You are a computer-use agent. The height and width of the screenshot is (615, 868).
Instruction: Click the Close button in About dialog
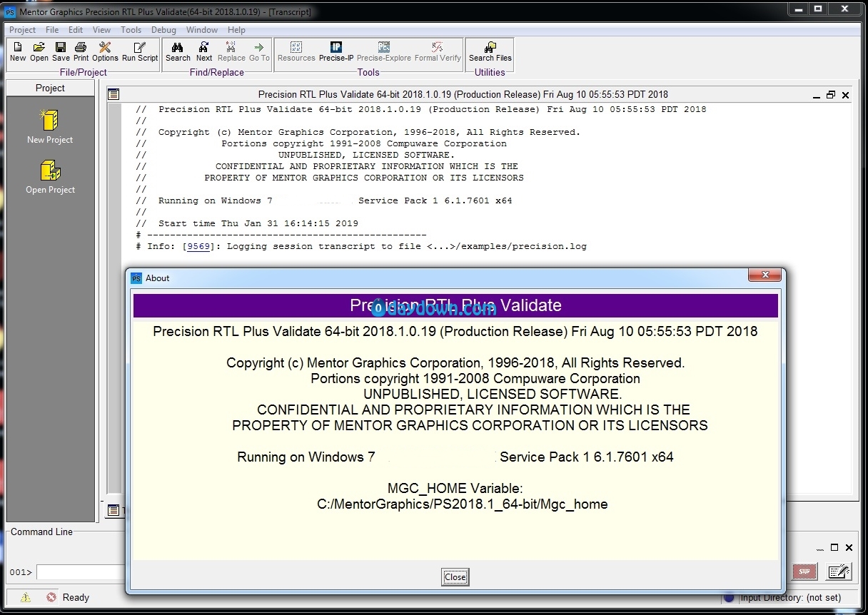pos(455,577)
